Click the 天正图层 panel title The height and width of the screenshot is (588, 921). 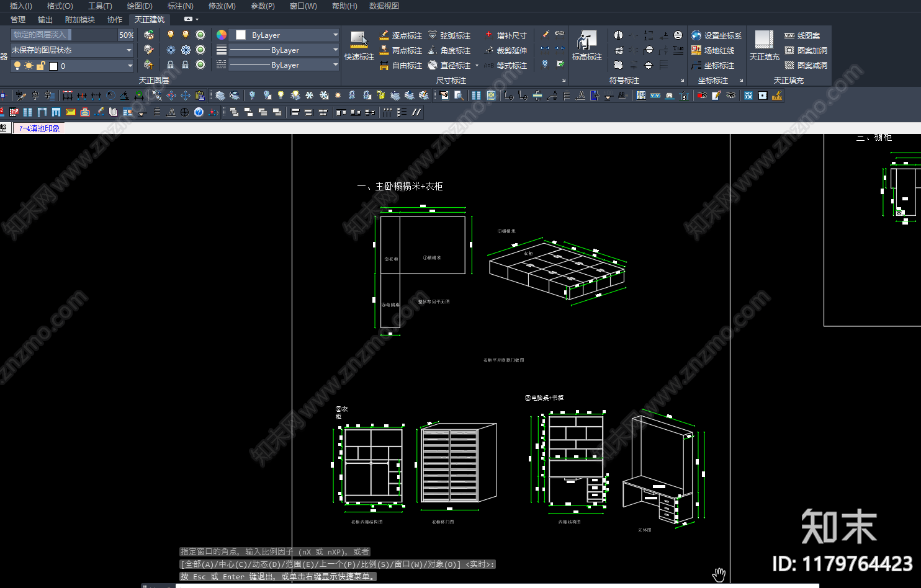click(x=154, y=80)
